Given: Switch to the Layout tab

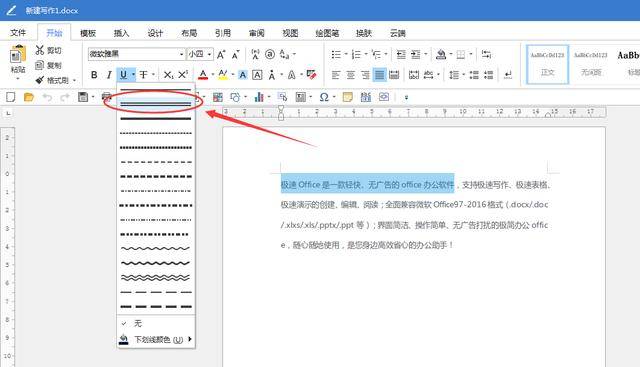Looking at the screenshot, I should [189, 33].
